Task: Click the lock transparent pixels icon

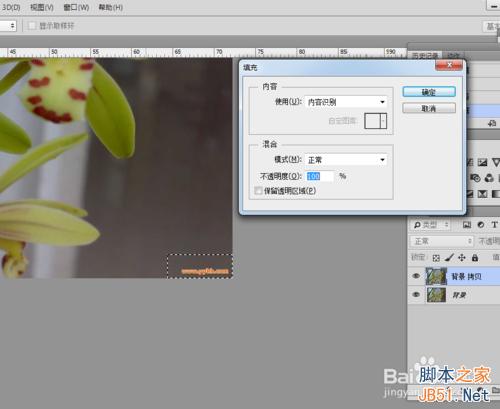Action: click(436, 258)
